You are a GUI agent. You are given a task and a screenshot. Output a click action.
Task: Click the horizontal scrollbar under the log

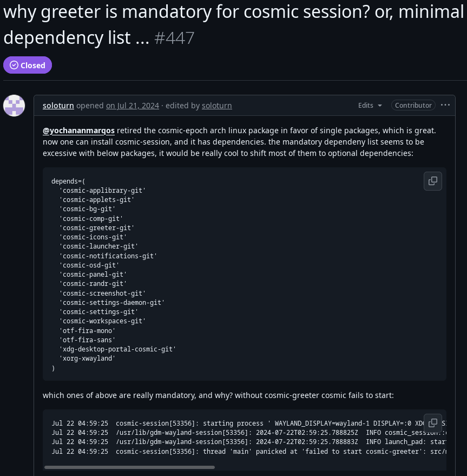[x=129, y=467]
